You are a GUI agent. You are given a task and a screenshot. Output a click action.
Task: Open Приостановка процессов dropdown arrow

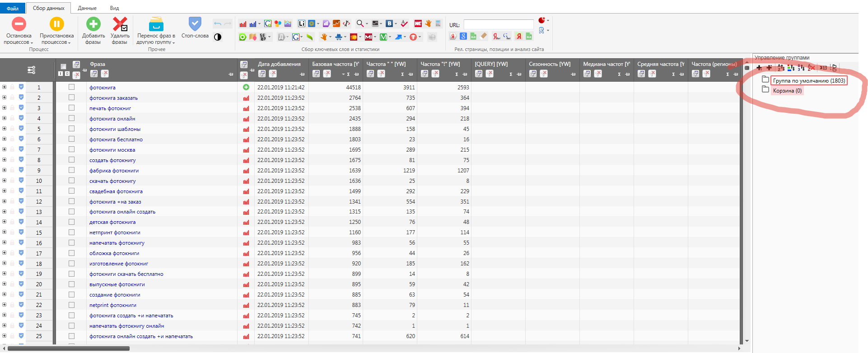coord(70,43)
